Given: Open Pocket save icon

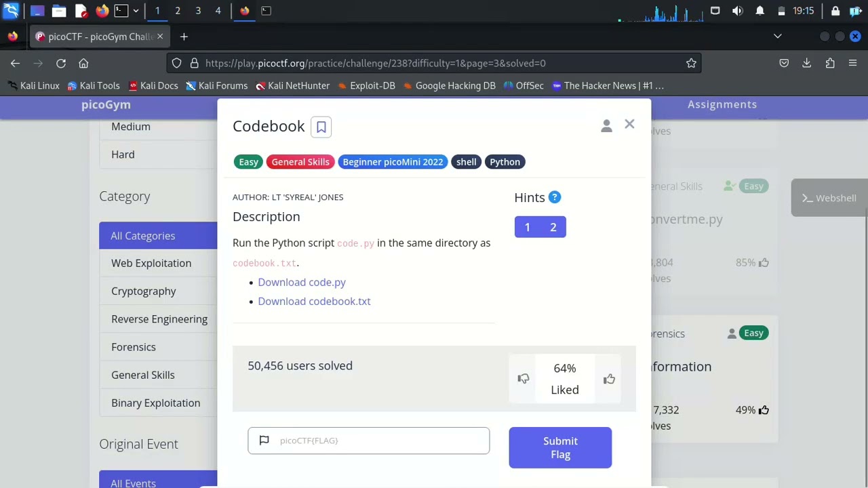Looking at the screenshot, I should (784, 63).
